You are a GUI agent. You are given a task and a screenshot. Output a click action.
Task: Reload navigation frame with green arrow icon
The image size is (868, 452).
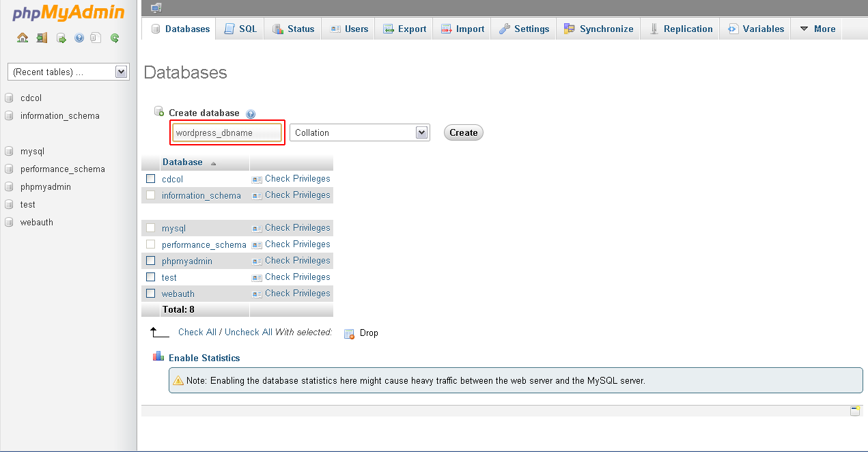click(115, 38)
